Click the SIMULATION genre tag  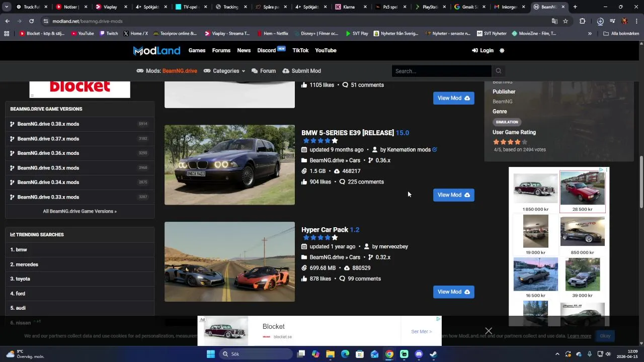pyautogui.click(x=507, y=122)
